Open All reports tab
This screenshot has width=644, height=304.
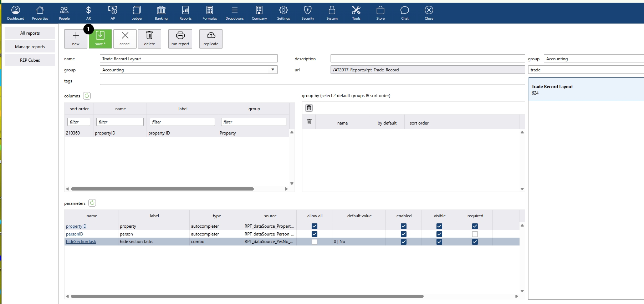click(30, 33)
